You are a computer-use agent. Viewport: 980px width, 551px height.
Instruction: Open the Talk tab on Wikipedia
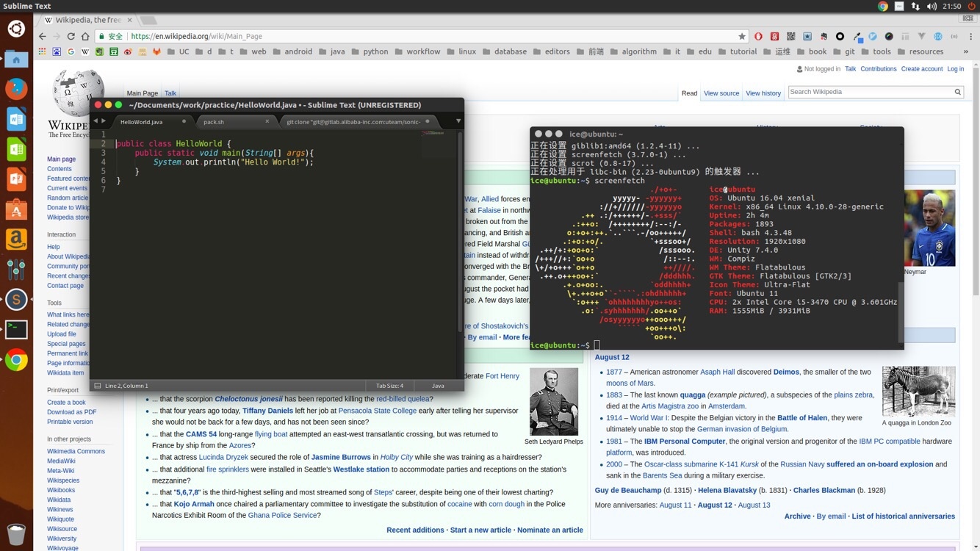tap(170, 93)
